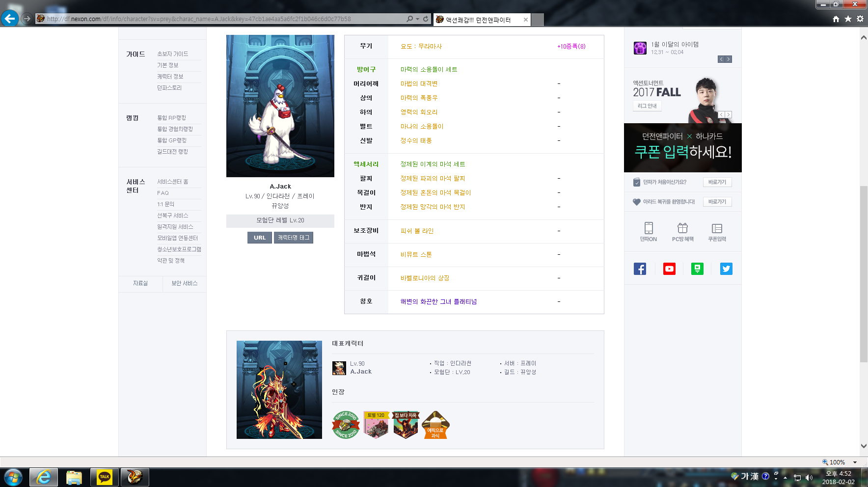Open the 초보자 가이드 sidebar link
The height and width of the screenshot is (487, 868).
coord(173,54)
